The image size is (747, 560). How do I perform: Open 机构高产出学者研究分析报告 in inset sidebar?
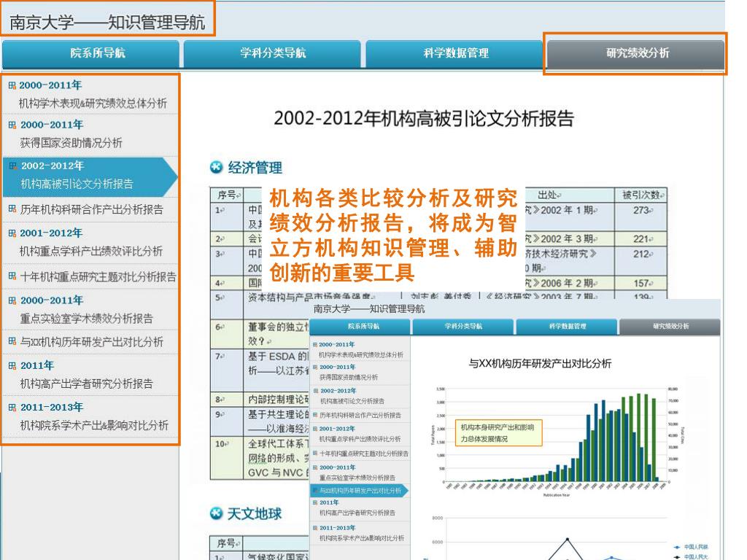coord(357,513)
